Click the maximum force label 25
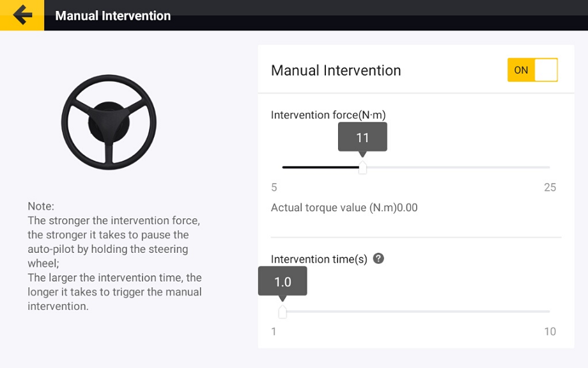588x368 pixels. (x=550, y=187)
